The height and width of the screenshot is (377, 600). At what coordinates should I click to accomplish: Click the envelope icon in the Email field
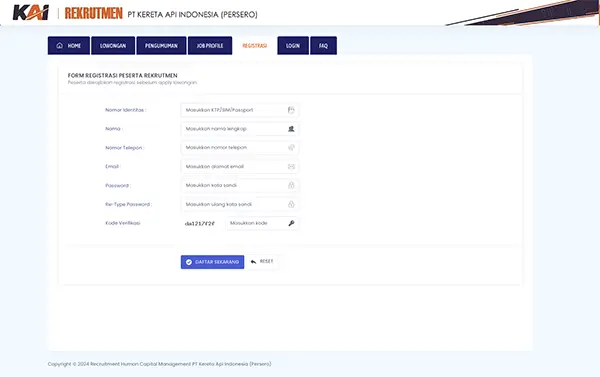(x=291, y=166)
